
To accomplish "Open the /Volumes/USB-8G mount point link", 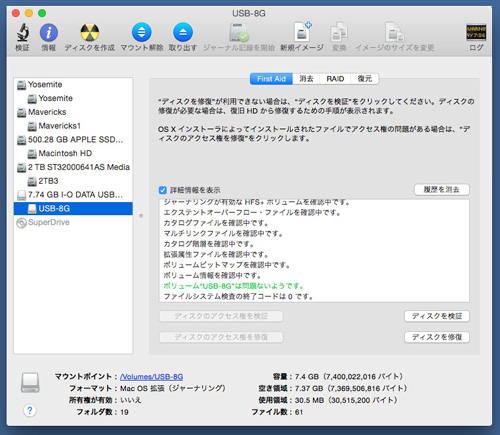I will pyautogui.click(x=151, y=377).
